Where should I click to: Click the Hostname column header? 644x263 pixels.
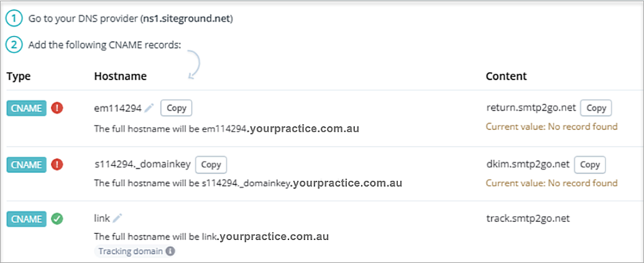(x=121, y=76)
